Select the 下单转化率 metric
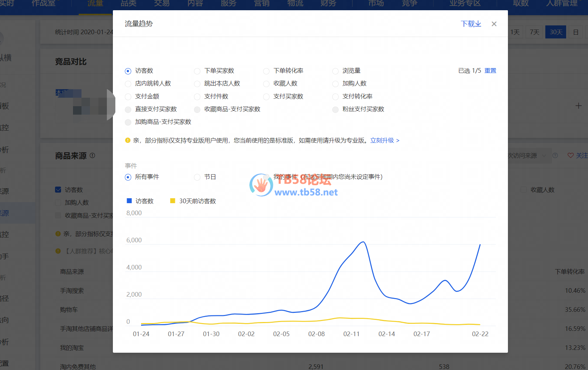This screenshot has width=588, height=370. (266, 71)
